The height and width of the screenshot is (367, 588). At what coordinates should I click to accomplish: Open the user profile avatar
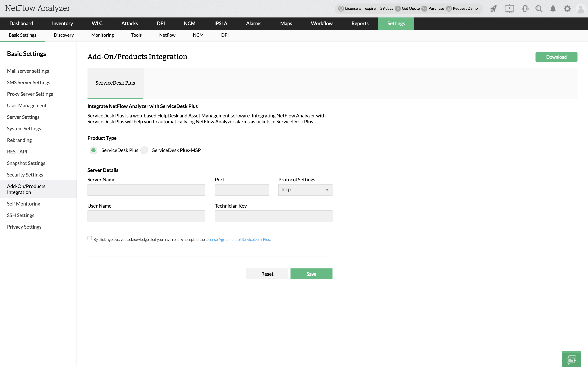point(581,9)
